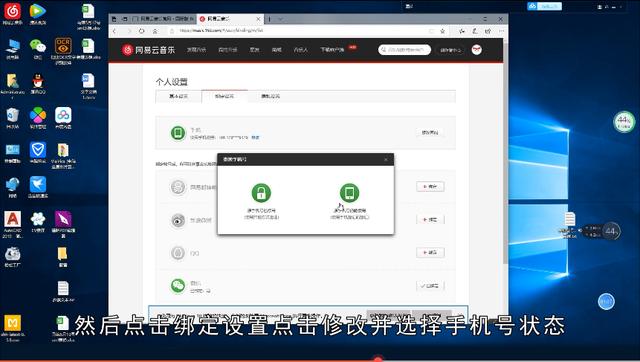Screen dimensions: 640x362
Task: Open the WeChat desktop shortcut
Action: click(38, 49)
